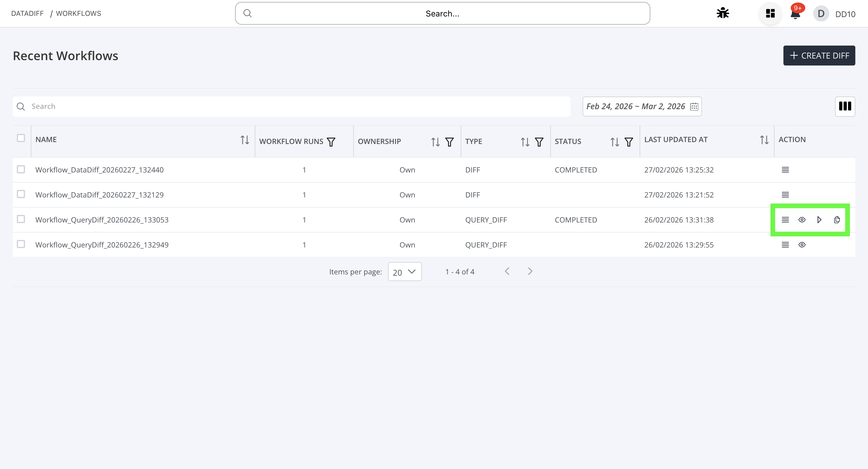Open the column visibility icon above the table
Viewport: 868px width, 469px height.
pos(845,106)
